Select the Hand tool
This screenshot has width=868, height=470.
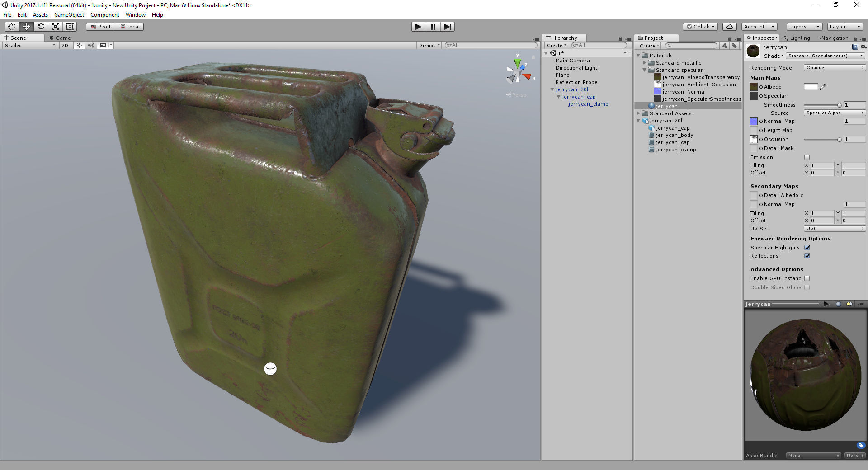click(x=12, y=27)
